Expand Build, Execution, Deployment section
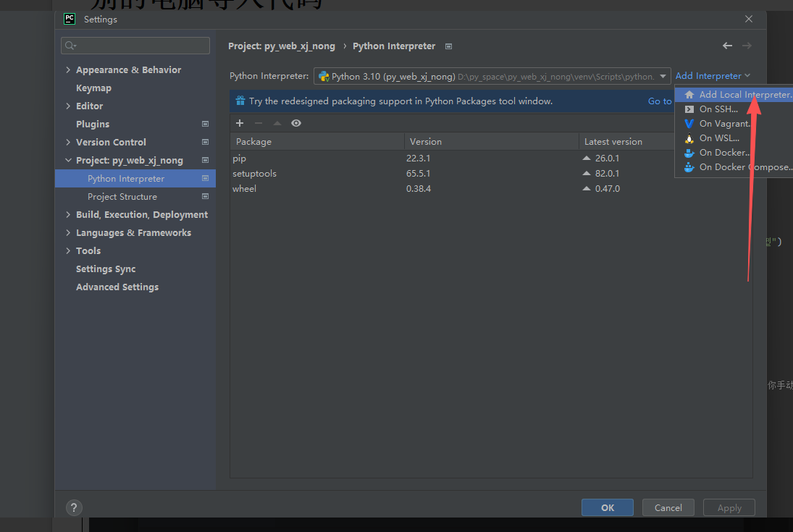 tap(68, 214)
